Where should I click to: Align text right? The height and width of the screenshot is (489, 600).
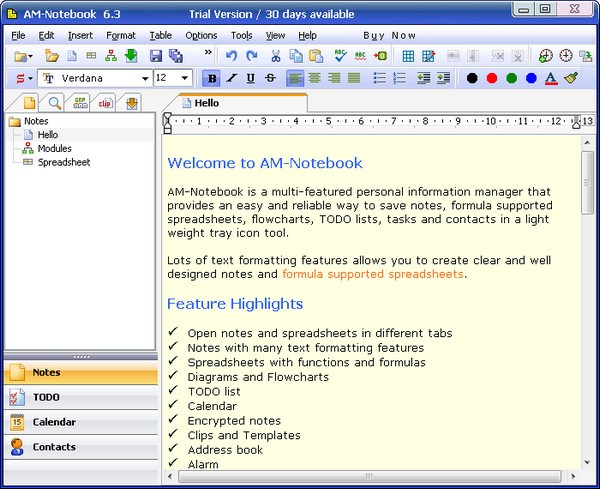(x=334, y=78)
